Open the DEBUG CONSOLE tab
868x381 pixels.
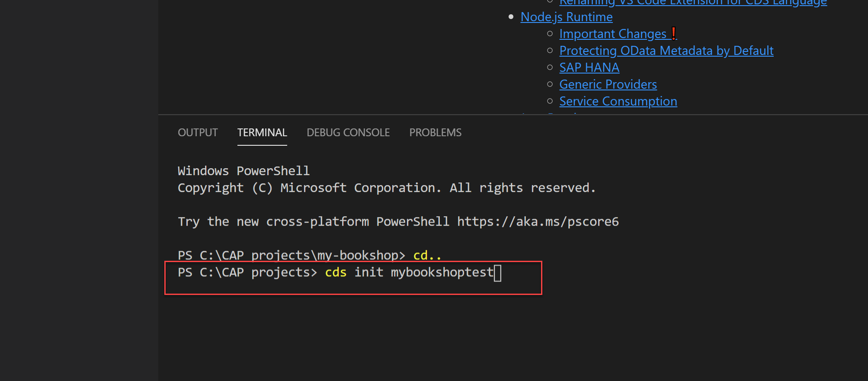tap(348, 132)
